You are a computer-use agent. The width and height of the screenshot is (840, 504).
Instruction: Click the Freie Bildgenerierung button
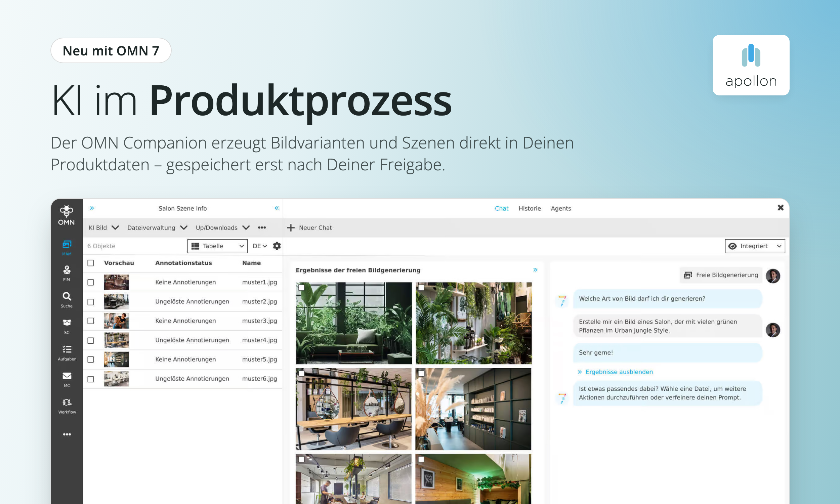[x=721, y=275]
